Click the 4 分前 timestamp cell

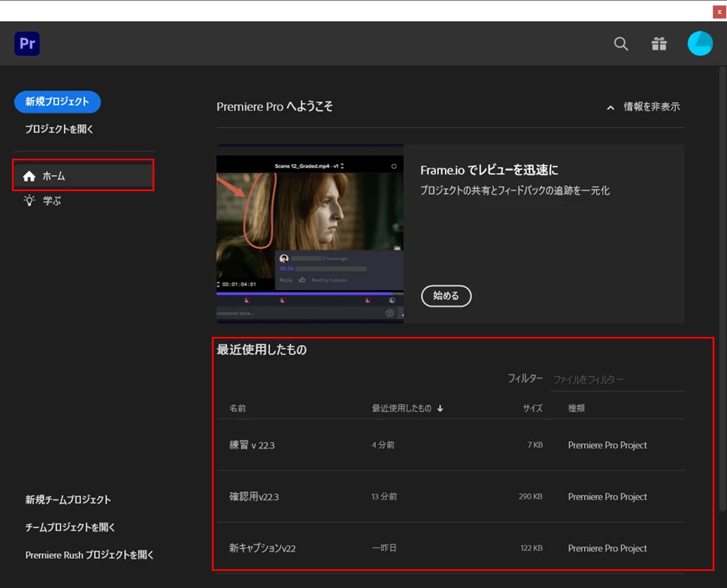pos(383,445)
